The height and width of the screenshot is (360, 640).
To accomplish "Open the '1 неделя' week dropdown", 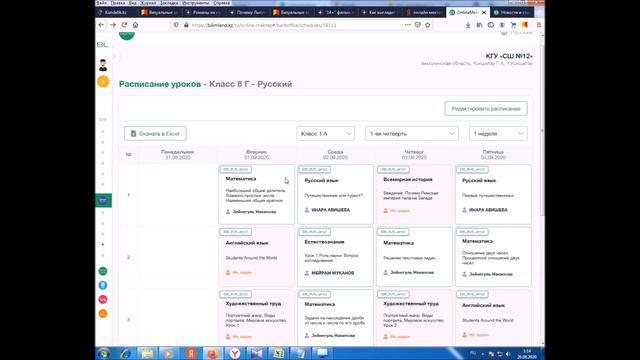I will pos(498,133).
